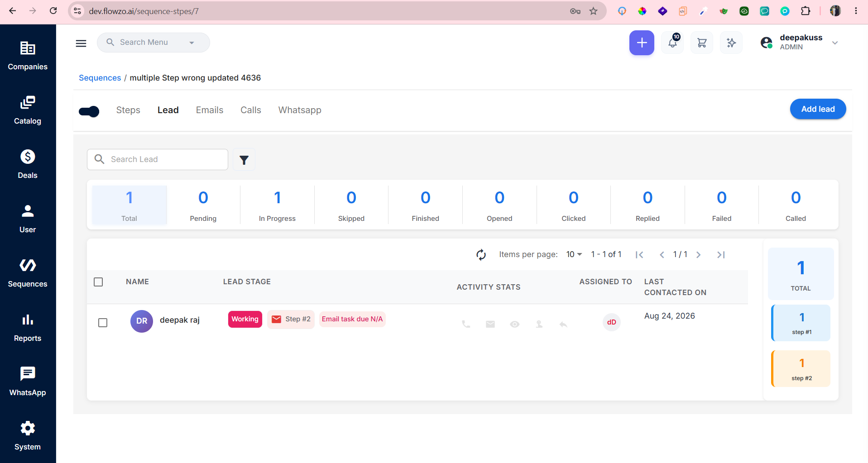Reload the browser page
Viewport: 868px width, 463px height.
[53, 11]
